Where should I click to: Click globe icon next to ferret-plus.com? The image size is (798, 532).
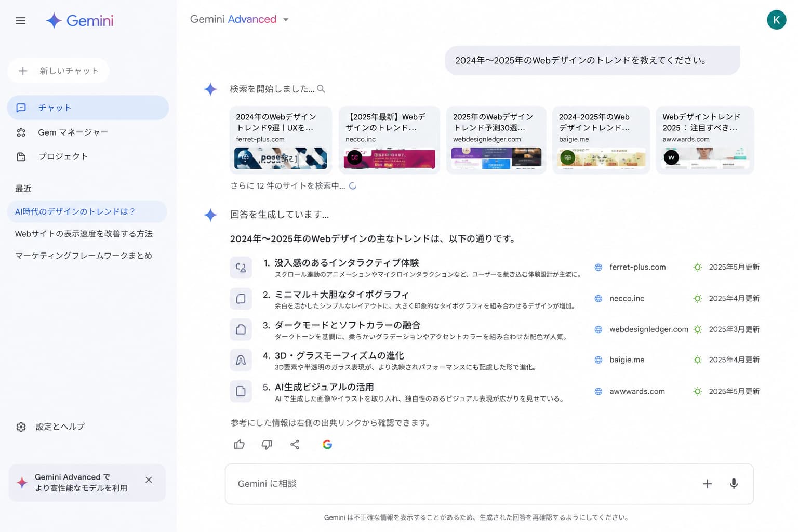pos(598,267)
